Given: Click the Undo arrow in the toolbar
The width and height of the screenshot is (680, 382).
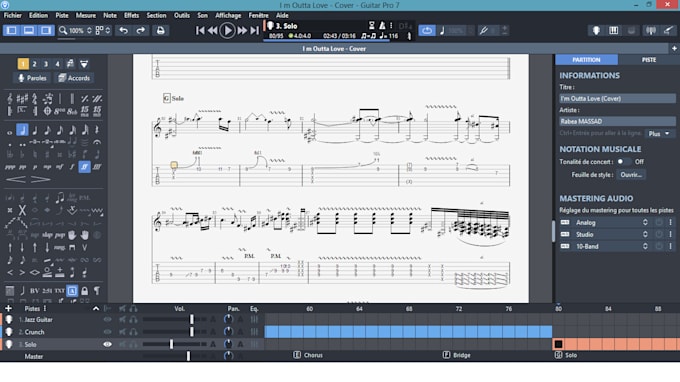Looking at the screenshot, I should click(124, 30).
